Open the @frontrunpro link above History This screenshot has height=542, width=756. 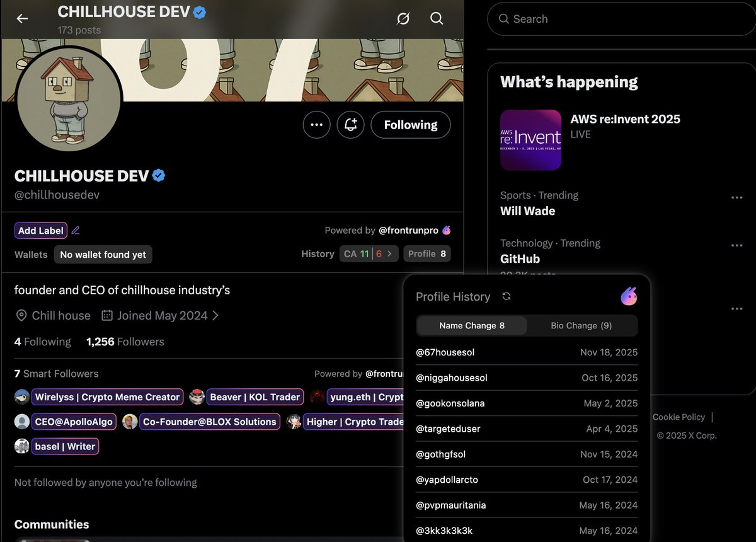408,231
